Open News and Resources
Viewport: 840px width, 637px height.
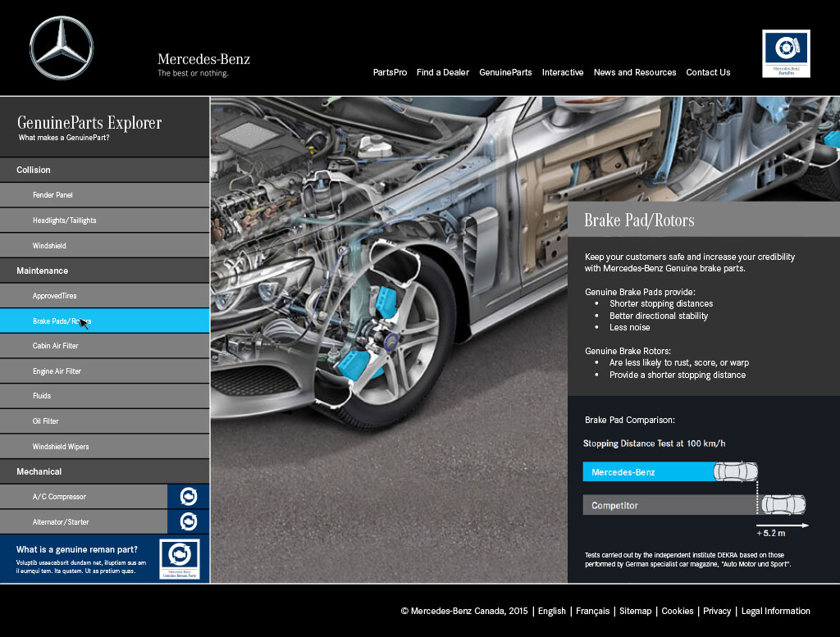[635, 72]
